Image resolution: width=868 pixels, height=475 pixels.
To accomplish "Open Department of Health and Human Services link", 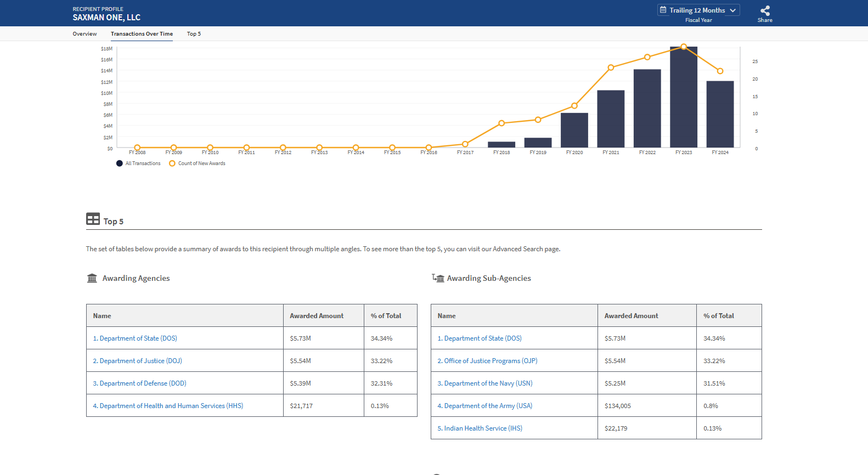I will pyautogui.click(x=168, y=406).
